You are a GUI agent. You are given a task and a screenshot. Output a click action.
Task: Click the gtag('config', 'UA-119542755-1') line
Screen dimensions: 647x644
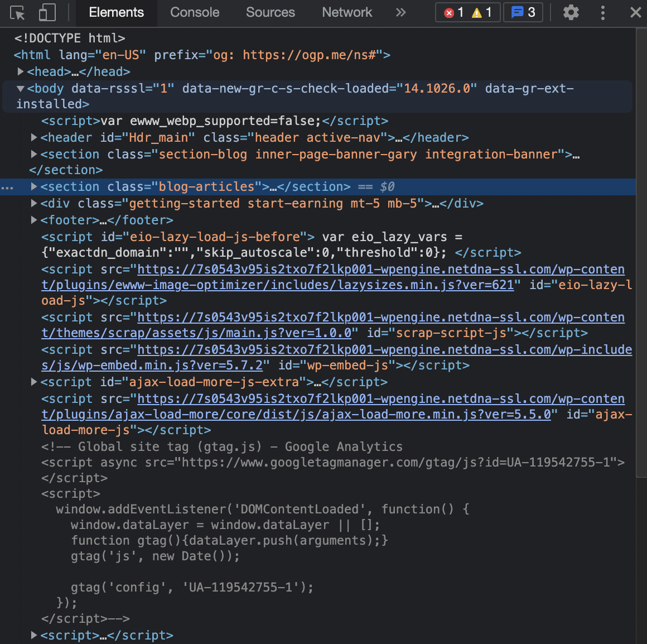tap(192, 587)
